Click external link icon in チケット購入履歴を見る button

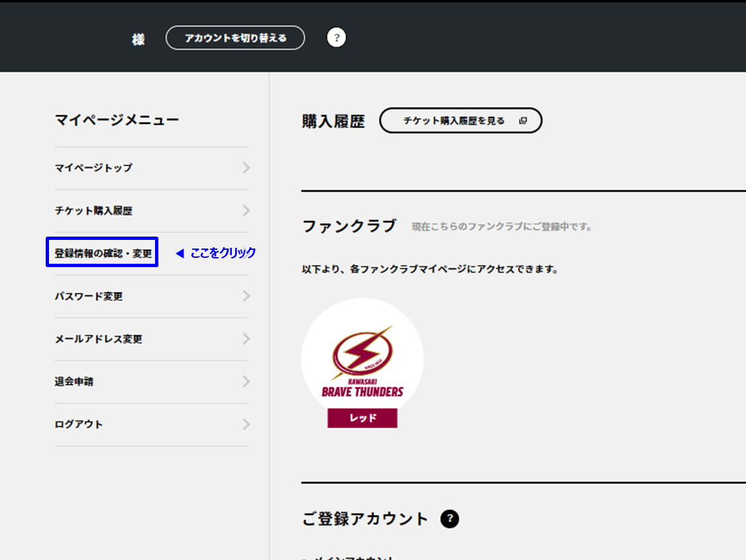(x=523, y=121)
